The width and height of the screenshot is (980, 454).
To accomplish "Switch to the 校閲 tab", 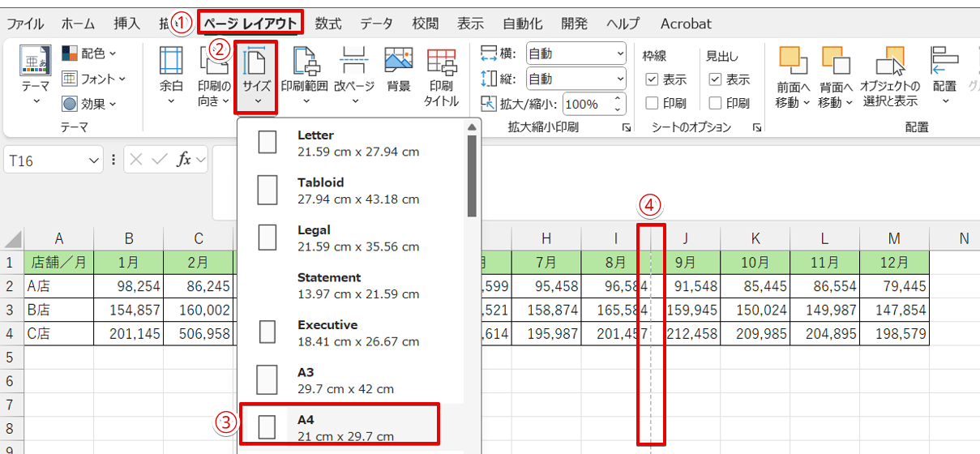I will point(426,24).
